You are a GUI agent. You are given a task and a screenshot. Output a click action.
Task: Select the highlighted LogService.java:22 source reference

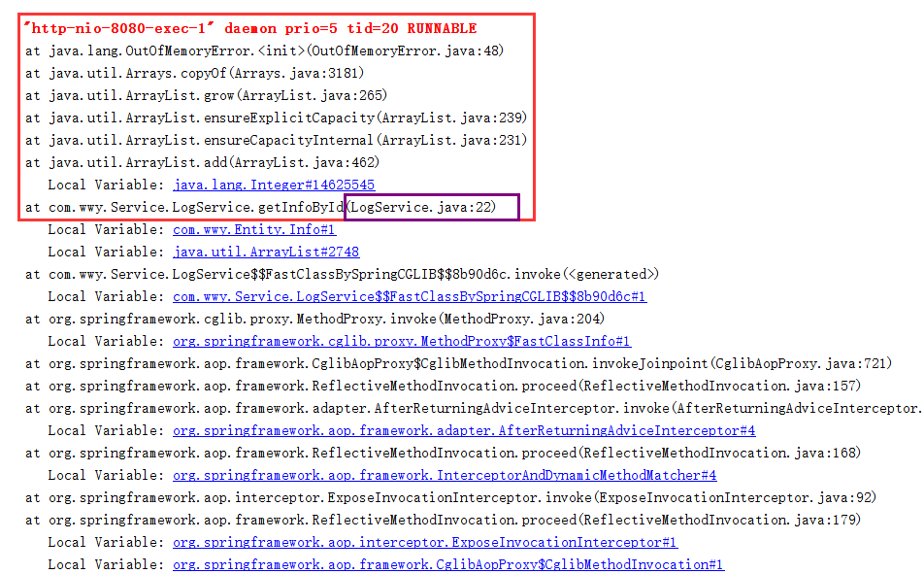pos(431,207)
